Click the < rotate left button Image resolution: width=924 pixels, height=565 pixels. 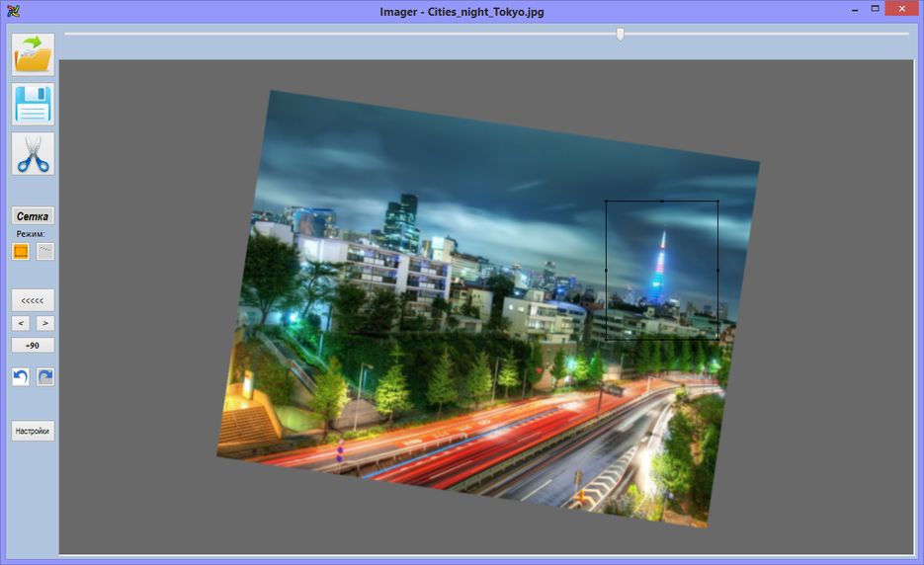21,323
